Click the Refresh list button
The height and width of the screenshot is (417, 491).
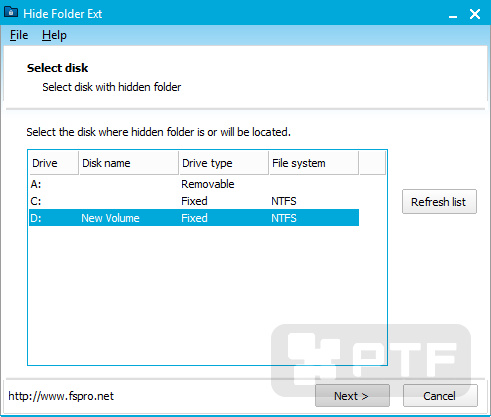(x=439, y=202)
